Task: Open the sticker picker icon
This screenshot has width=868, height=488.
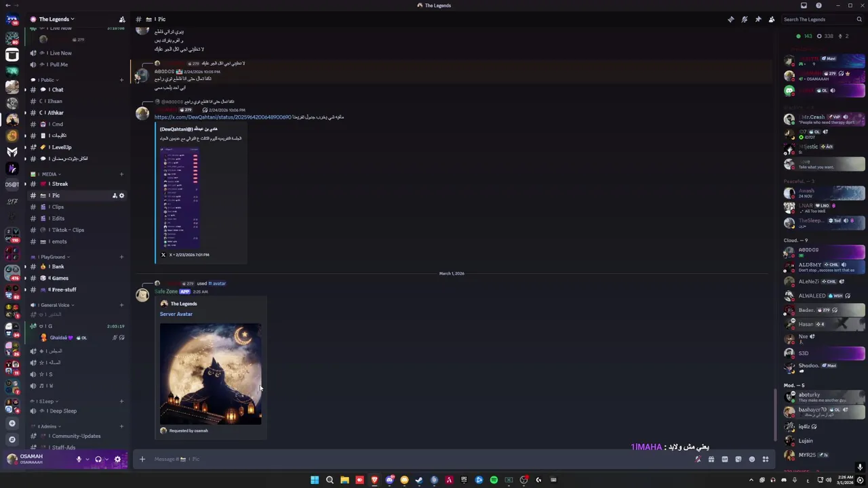Action: point(738,460)
